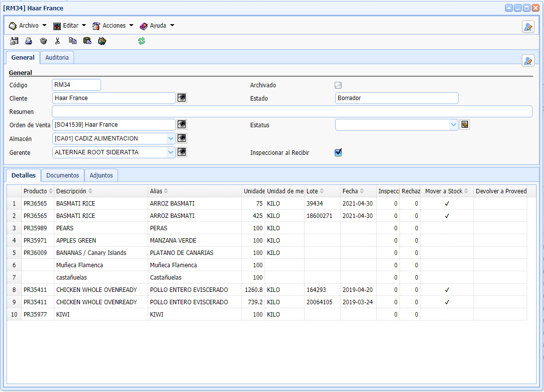Click the edit-user icon beside menu bar

tap(528, 27)
